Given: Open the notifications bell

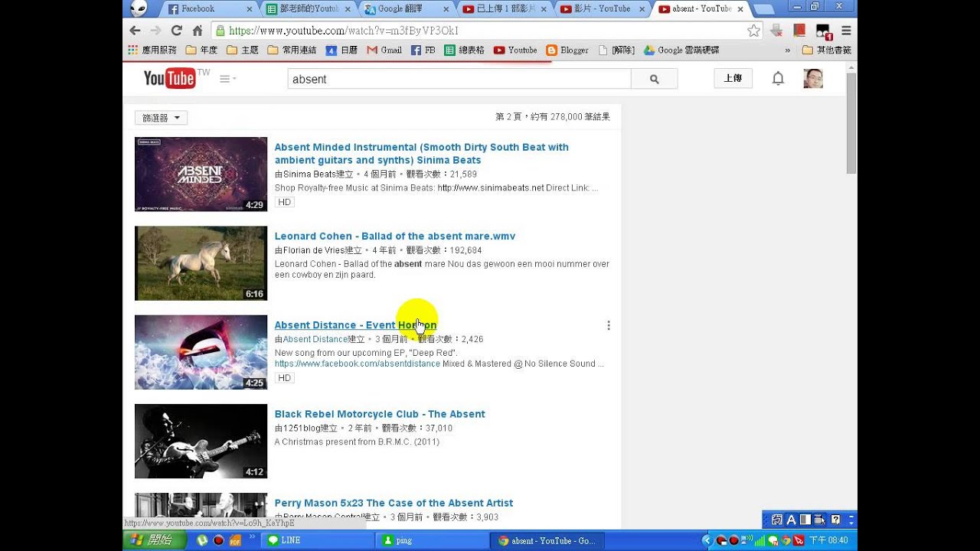Looking at the screenshot, I should click(x=778, y=78).
